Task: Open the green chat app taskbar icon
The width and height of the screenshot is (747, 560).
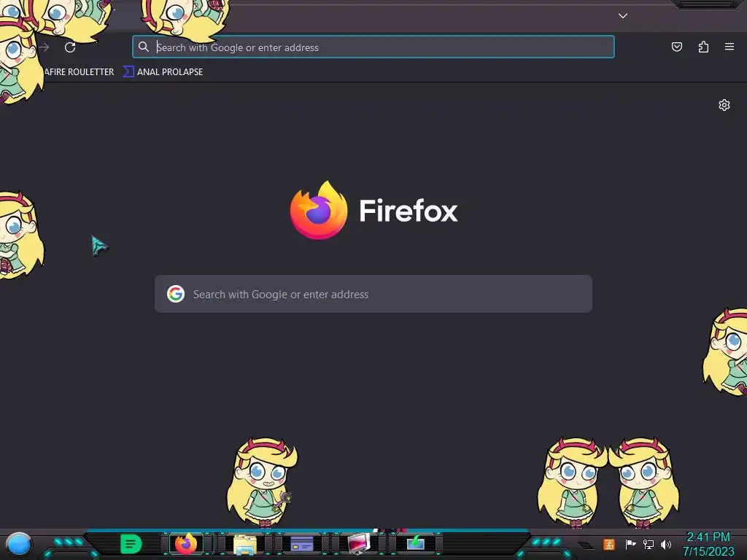Action: click(131, 543)
